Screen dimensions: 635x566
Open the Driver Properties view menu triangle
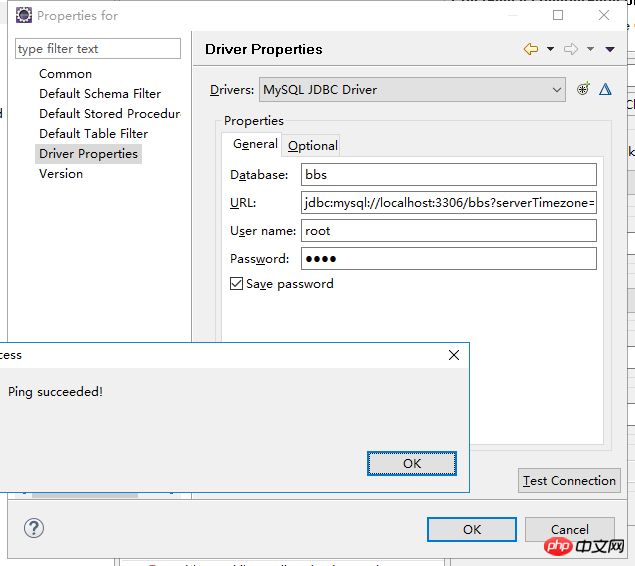(610, 49)
